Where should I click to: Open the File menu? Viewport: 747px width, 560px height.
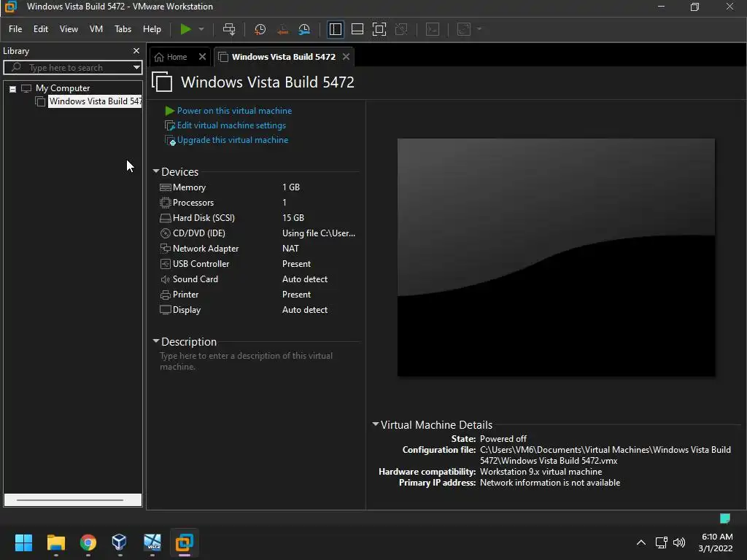coord(15,29)
